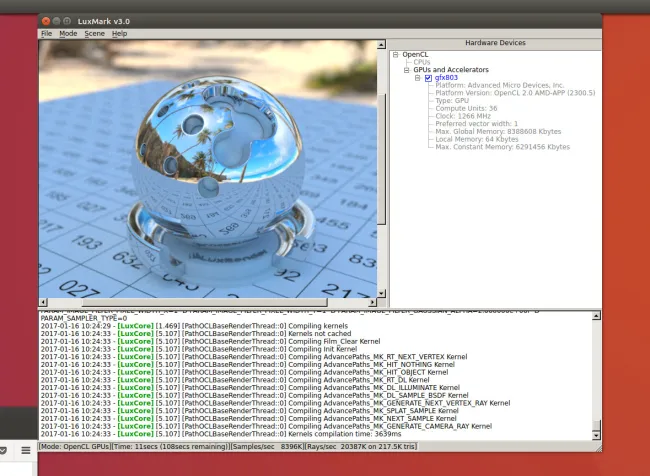Click the render view scroll-down arrow
This screenshot has height=476, width=650.
[380, 292]
